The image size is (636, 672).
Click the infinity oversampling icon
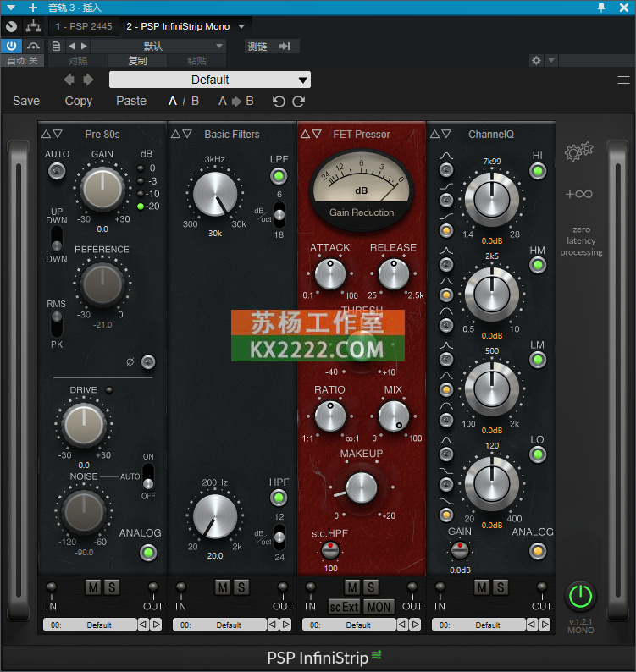point(579,194)
